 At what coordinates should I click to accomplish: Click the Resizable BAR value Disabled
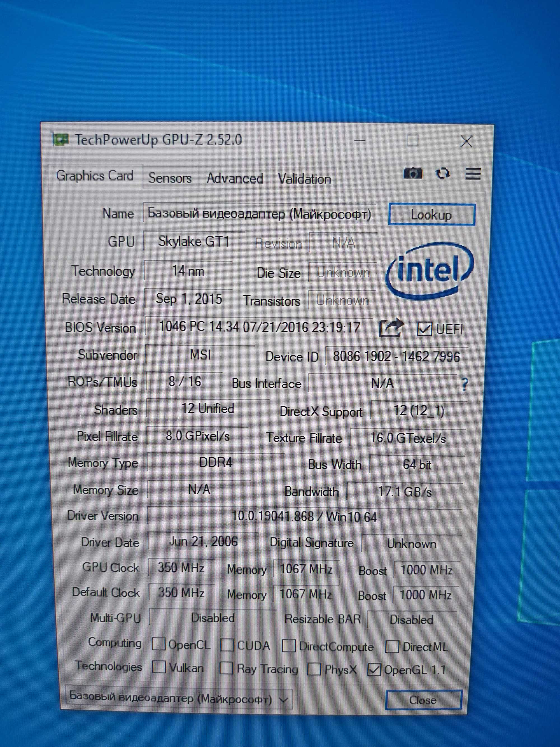click(412, 620)
